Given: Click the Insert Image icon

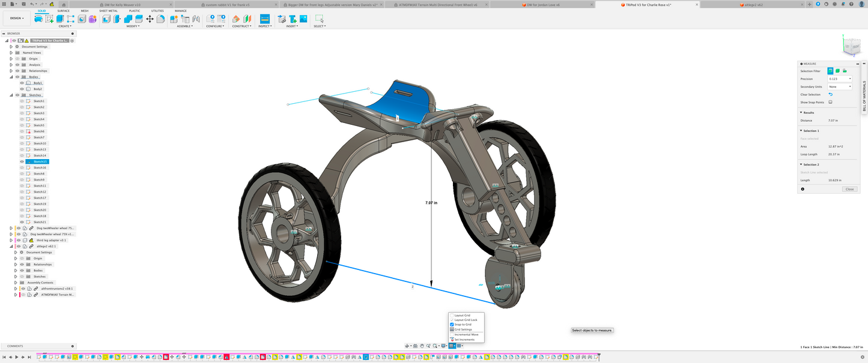Looking at the screenshot, I should click(x=303, y=19).
